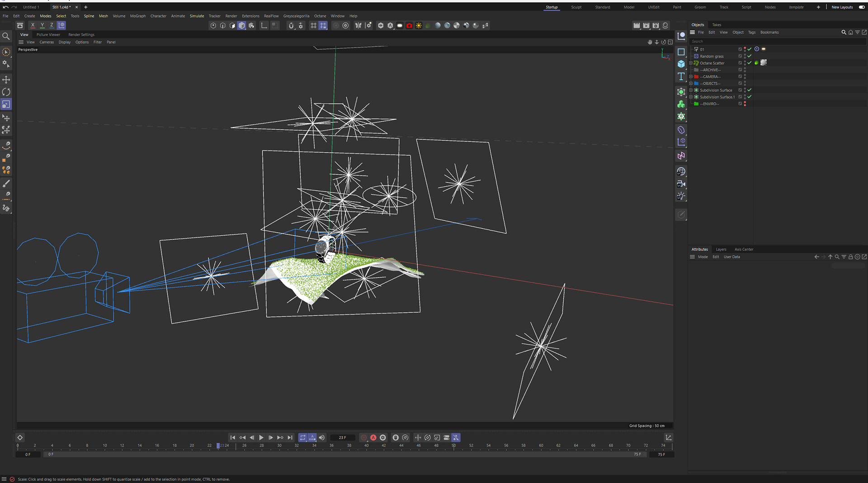This screenshot has width=868, height=483.
Task: Toggle coordinate system world/object button
Action: point(61,25)
